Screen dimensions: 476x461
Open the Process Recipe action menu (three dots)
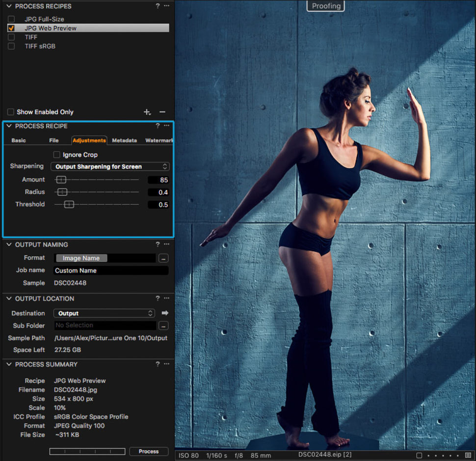click(x=166, y=126)
